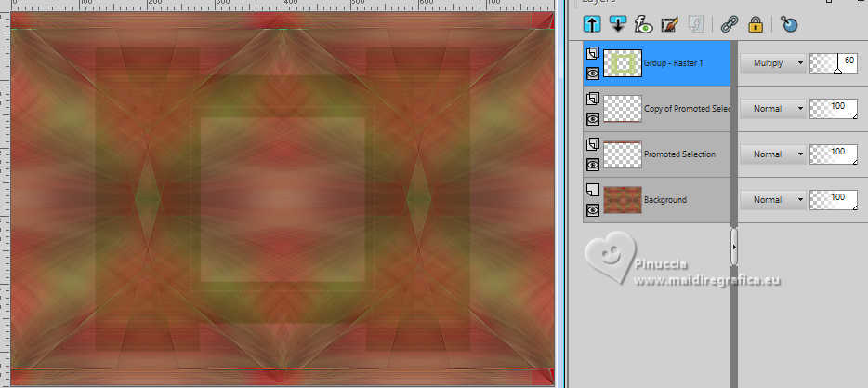Open blend mode dropdown for Background layer

click(x=773, y=199)
